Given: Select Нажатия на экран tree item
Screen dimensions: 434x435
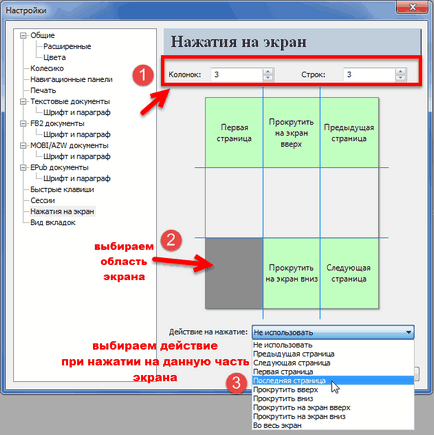Looking at the screenshot, I should click(62, 211).
